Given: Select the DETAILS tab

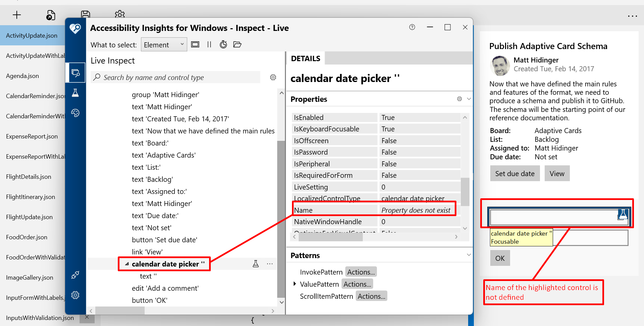Looking at the screenshot, I should pos(305,58).
